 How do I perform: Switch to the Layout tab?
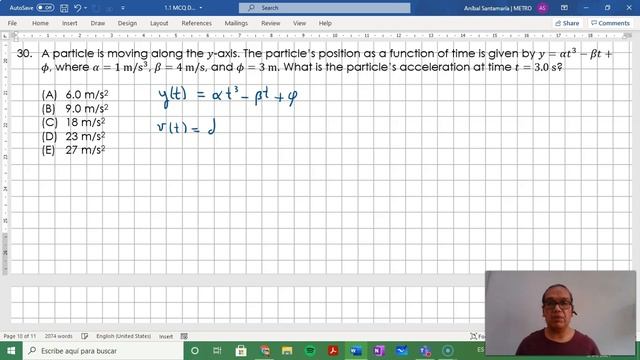coord(159,23)
